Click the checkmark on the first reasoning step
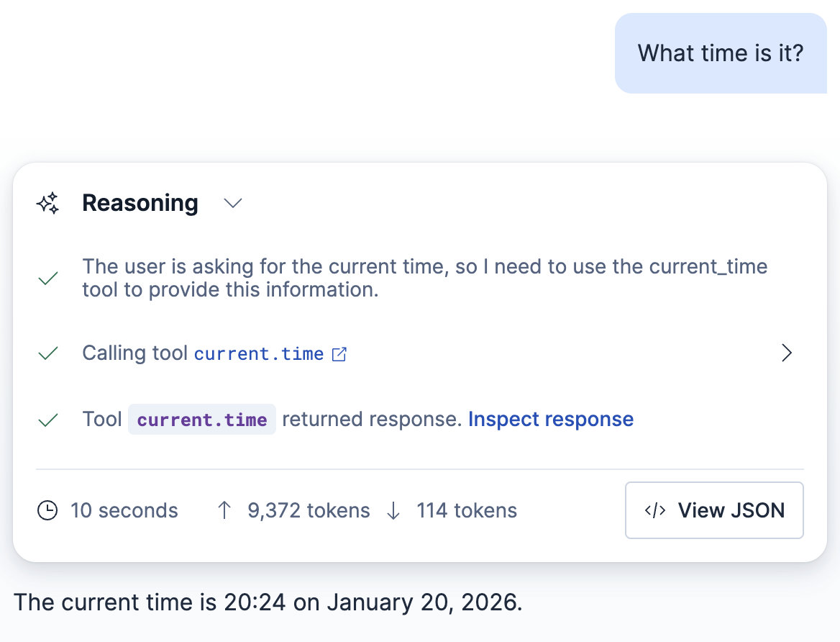This screenshot has height=642, width=840. point(47,278)
